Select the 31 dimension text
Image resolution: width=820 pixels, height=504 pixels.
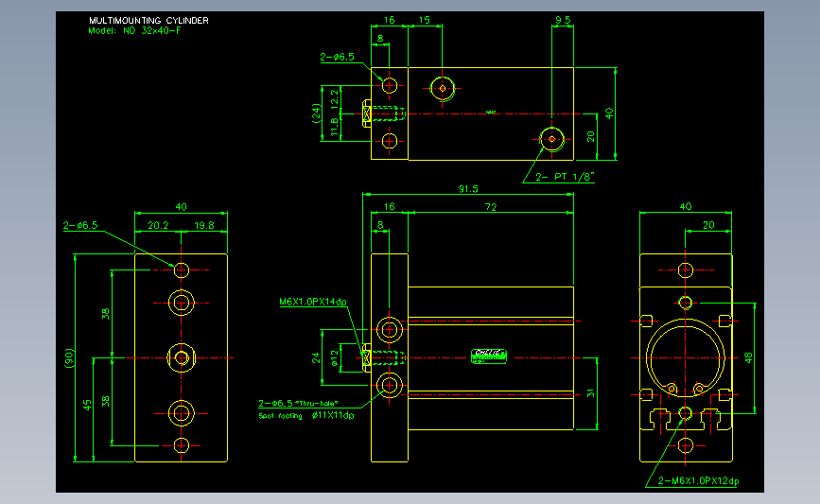590,393
